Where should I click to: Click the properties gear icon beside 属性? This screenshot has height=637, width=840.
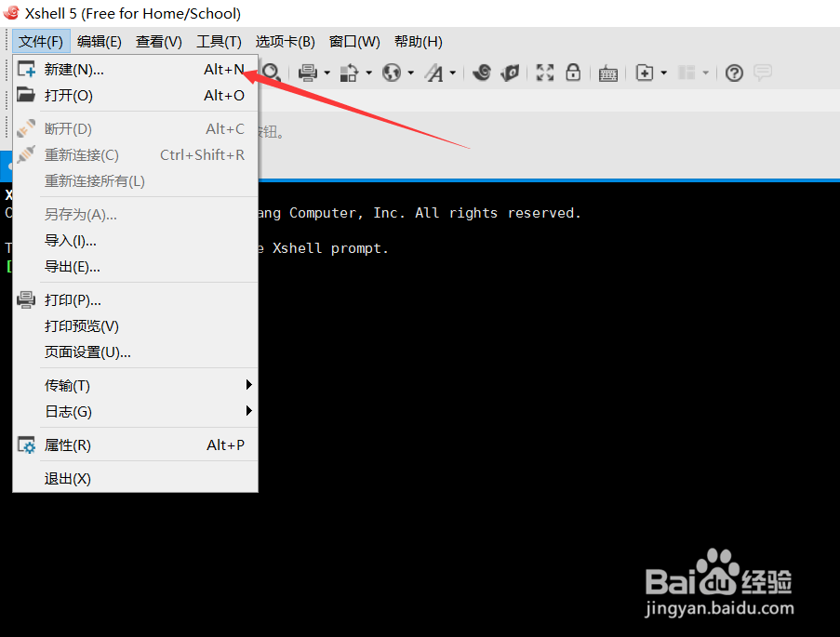point(26,445)
